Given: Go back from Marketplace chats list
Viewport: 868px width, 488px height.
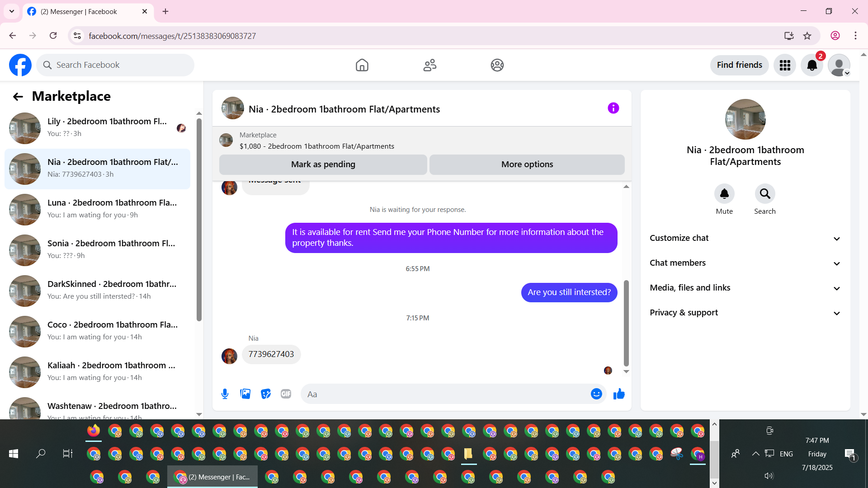Looking at the screenshot, I should pos(18,96).
